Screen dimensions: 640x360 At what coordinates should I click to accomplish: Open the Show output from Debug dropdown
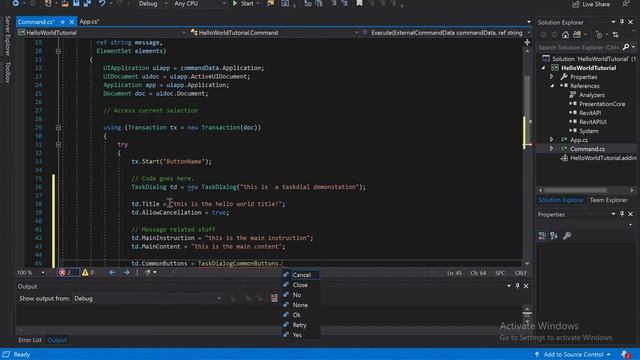(x=148, y=299)
